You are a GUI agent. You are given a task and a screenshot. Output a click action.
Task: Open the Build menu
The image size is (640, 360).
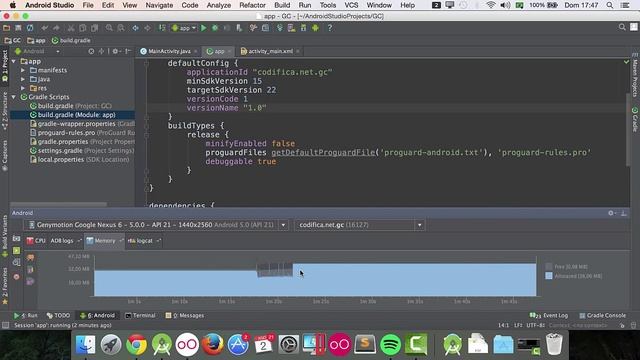(282, 5)
